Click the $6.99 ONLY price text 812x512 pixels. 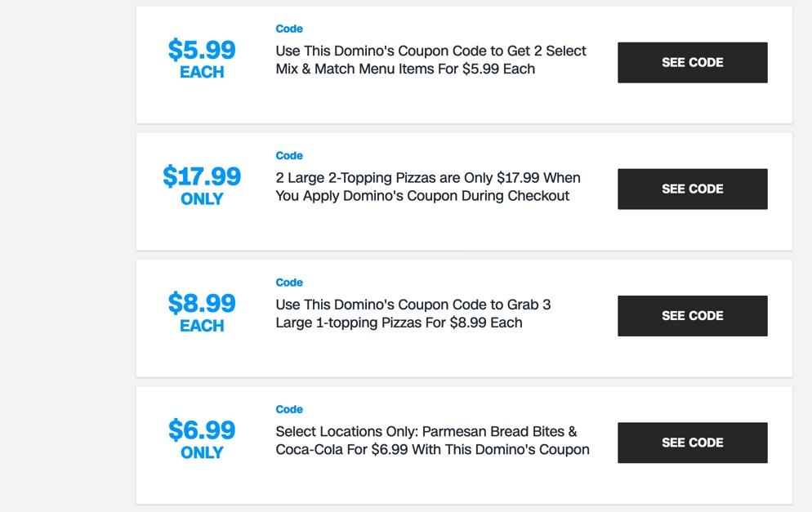point(202,439)
